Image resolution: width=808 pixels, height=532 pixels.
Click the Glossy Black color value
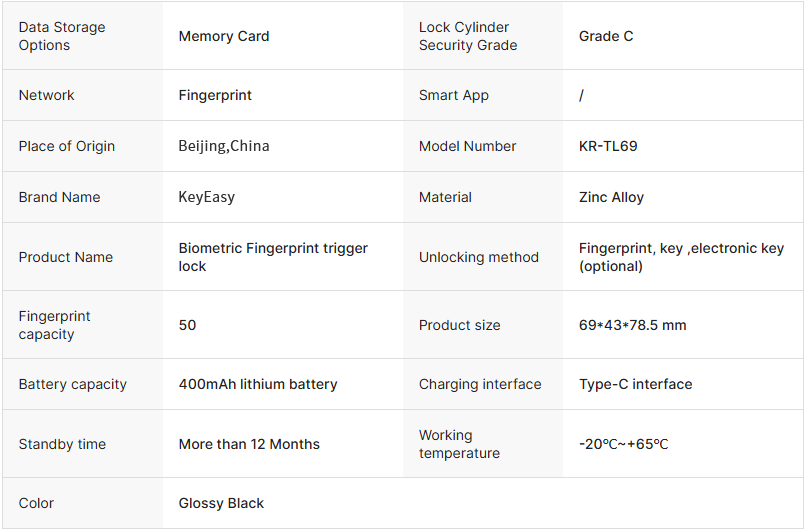point(221,503)
